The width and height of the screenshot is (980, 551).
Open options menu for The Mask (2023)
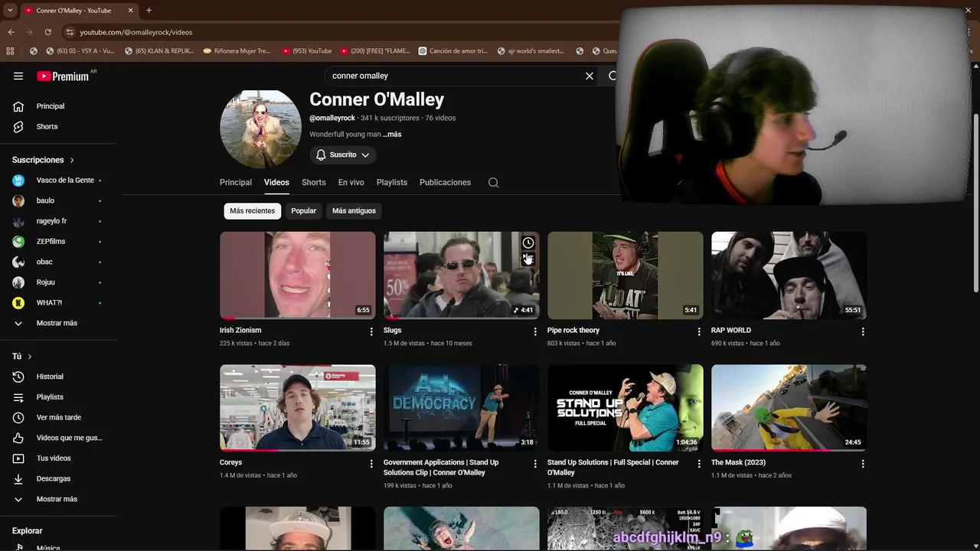click(863, 464)
